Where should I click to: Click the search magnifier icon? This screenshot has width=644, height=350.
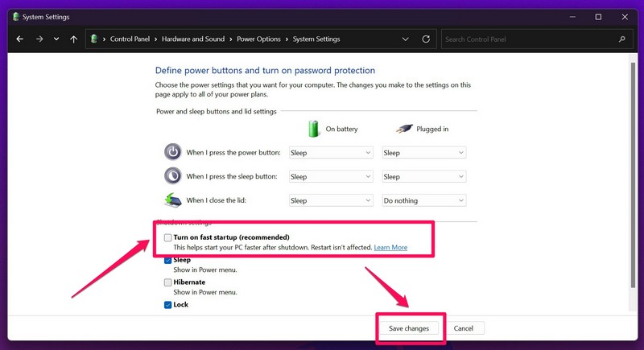click(621, 39)
